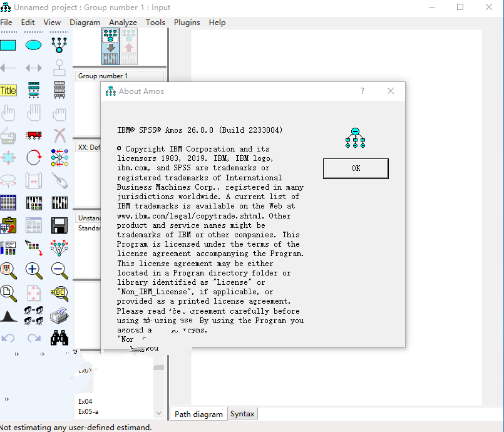Open the Analyze menu
Image resolution: width=504 pixels, height=432 pixels.
click(x=123, y=23)
